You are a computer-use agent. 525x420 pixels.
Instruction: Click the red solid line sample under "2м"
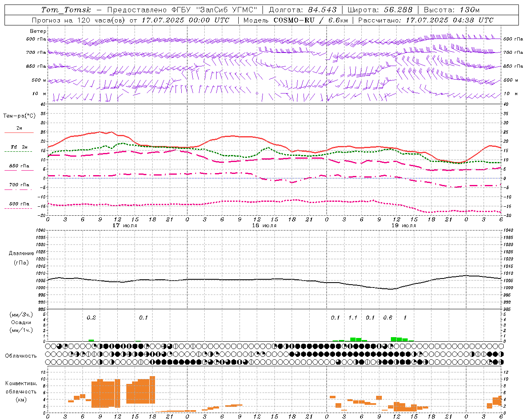click(19, 132)
